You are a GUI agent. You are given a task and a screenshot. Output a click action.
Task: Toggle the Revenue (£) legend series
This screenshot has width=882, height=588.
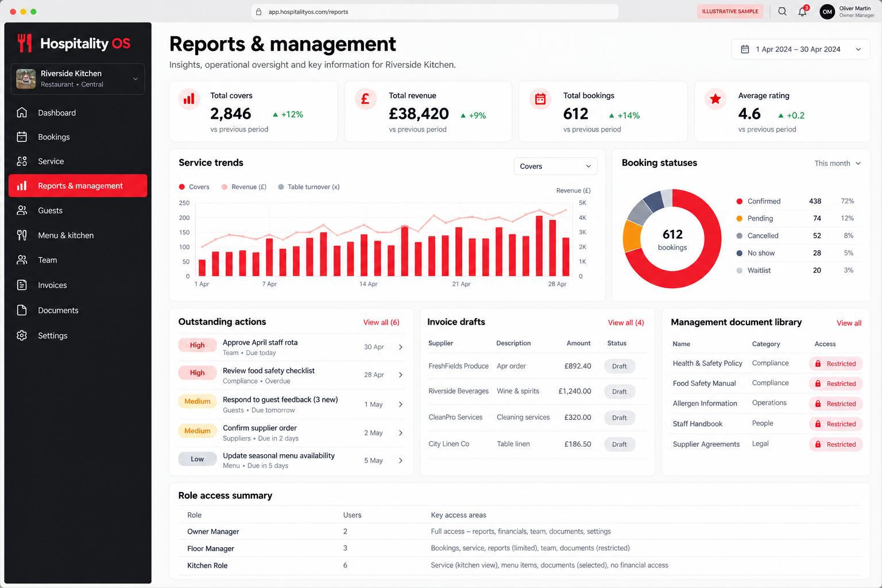(244, 187)
